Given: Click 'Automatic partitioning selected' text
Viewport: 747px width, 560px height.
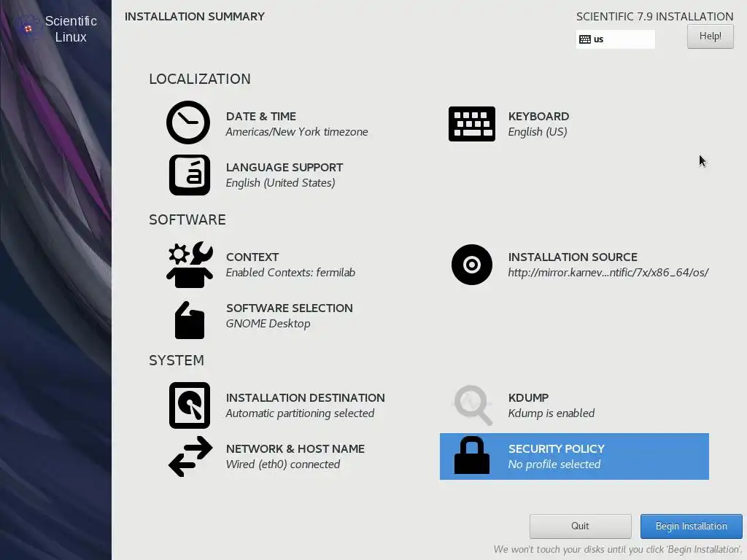Looking at the screenshot, I should point(300,413).
